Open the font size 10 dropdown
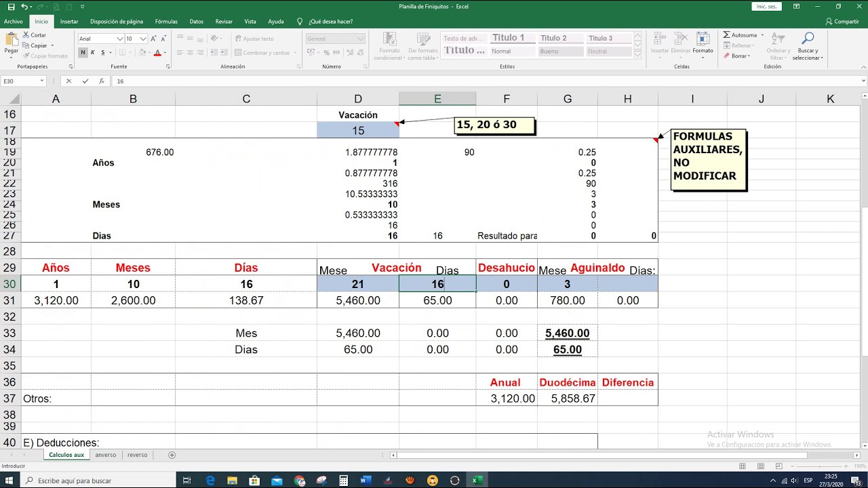The height and width of the screenshot is (488, 868). click(x=143, y=39)
